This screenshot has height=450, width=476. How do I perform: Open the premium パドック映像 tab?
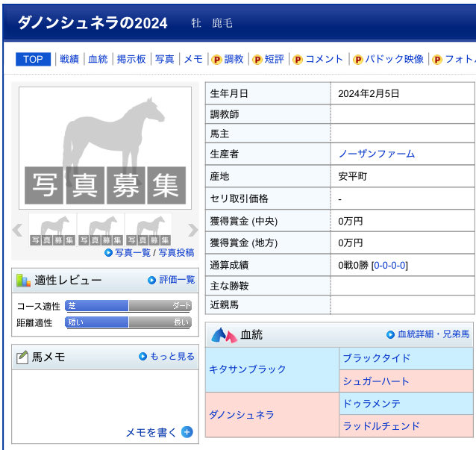pyautogui.click(x=395, y=59)
